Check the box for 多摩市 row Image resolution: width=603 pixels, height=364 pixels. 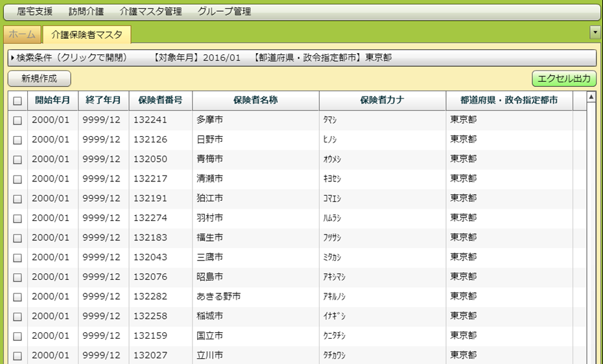click(x=18, y=120)
